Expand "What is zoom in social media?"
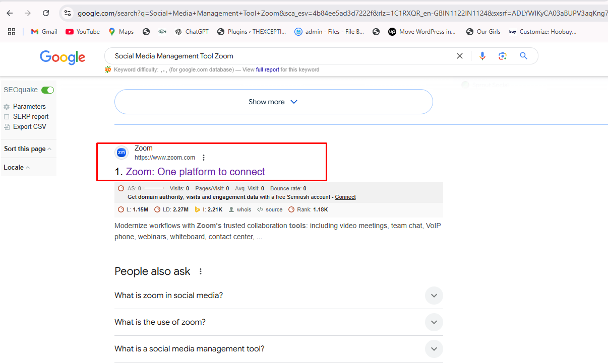Image resolution: width=608 pixels, height=364 pixels. click(x=434, y=296)
